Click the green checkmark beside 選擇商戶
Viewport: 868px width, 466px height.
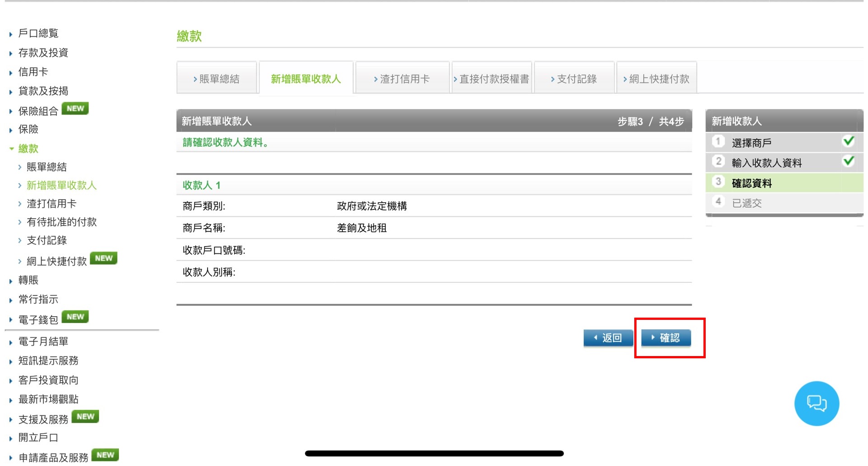pos(849,141)
